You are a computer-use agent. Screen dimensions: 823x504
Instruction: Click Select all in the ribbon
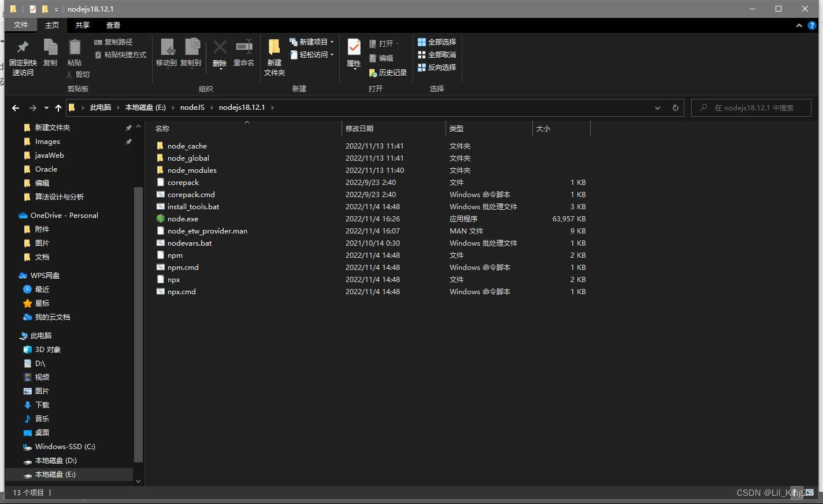[x=437, y=42]
